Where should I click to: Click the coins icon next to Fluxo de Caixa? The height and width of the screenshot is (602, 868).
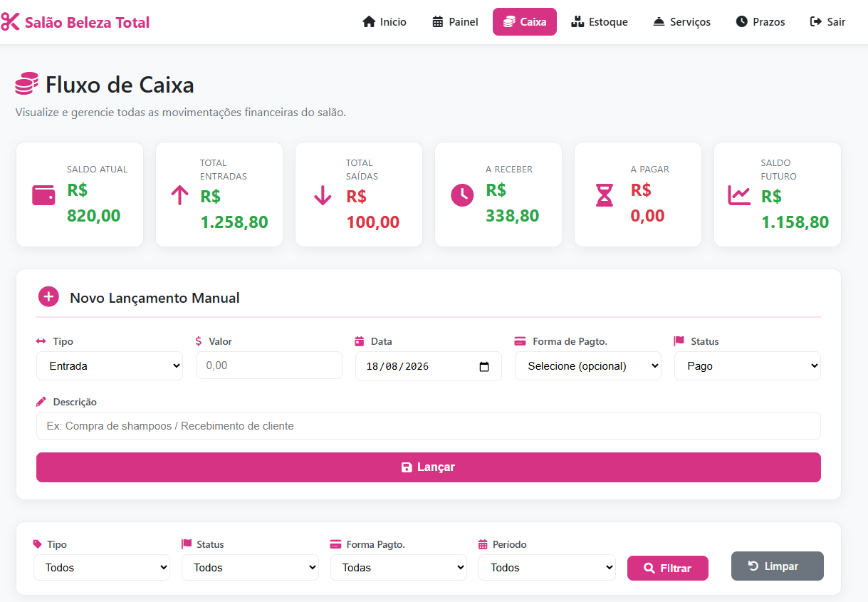[26, 84]
